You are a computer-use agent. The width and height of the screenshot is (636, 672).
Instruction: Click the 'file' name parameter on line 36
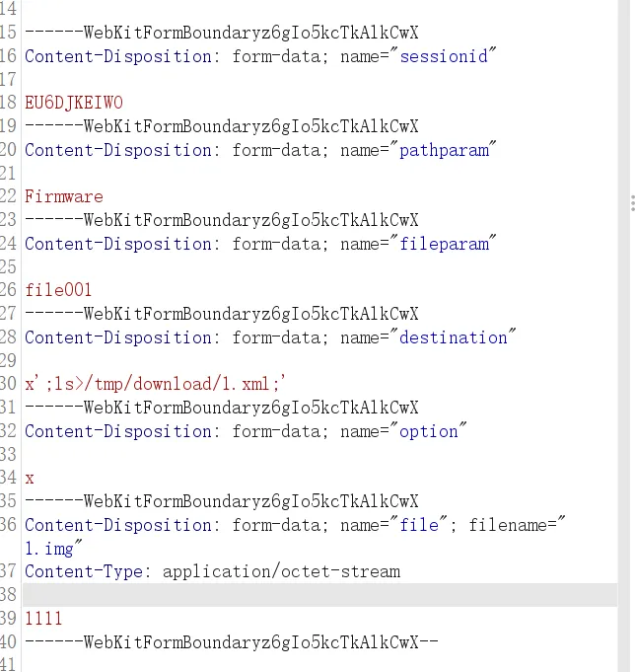(x=419, y=525)
